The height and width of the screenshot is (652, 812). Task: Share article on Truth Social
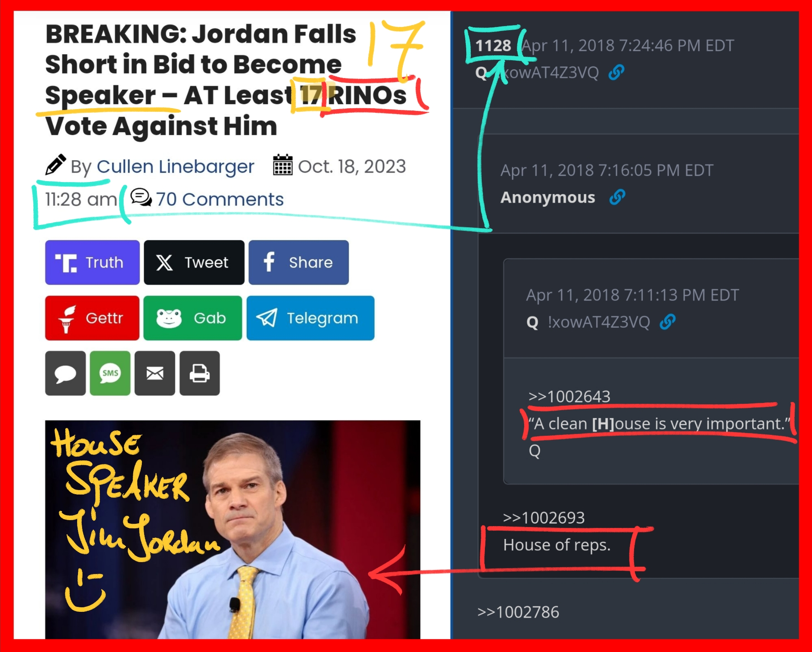coord(92,262)
